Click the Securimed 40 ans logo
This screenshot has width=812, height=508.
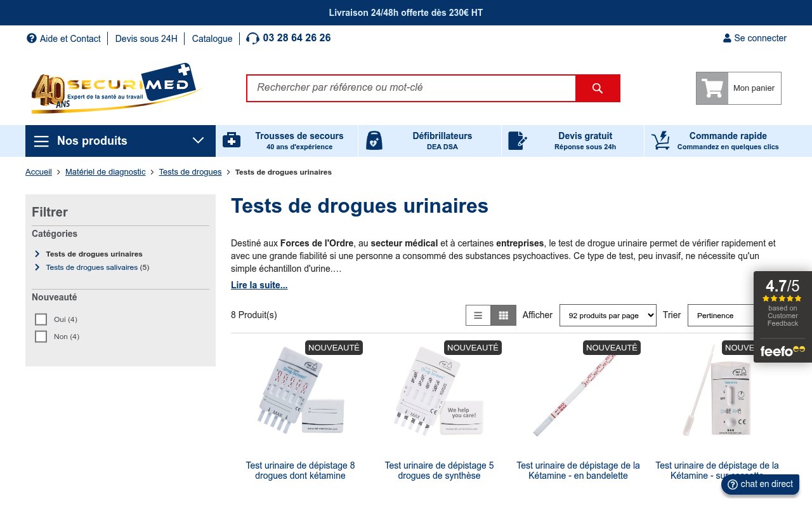click(116, 88)
